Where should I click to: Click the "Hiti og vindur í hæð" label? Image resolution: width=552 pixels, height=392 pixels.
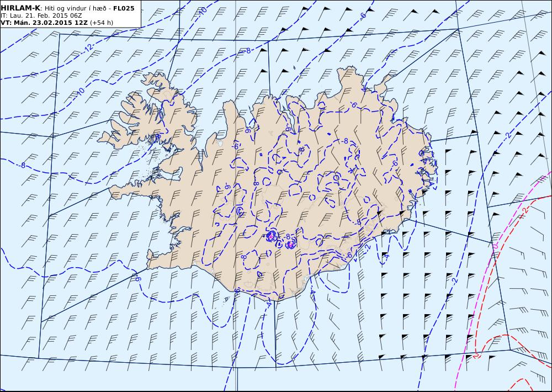tap(76, 8)
